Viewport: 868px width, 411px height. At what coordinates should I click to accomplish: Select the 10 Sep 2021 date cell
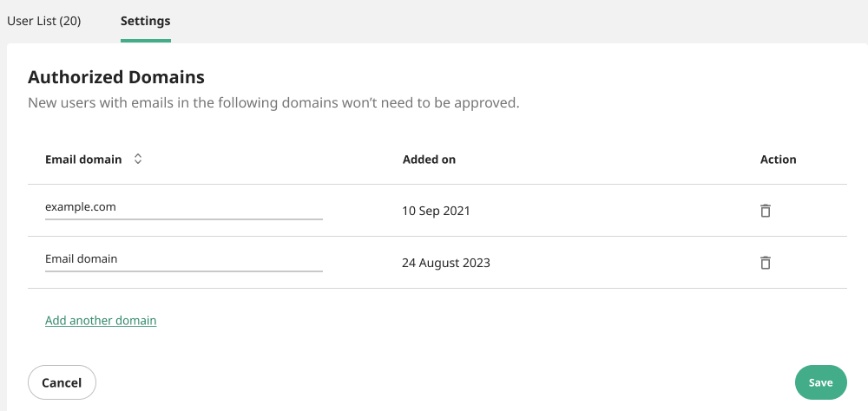[436, 211]
